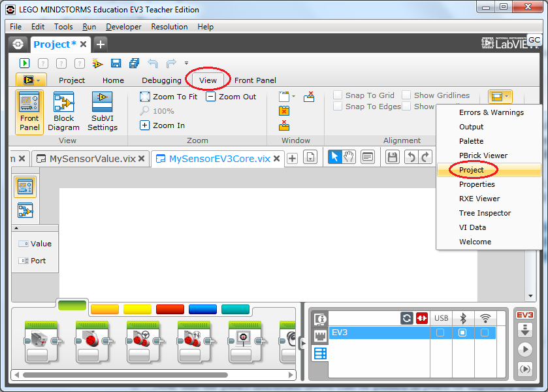Open the quick-access toolbar overflow dropdown arrow
This screenshot has height=392, width=548.
click(x=186, y=63)
